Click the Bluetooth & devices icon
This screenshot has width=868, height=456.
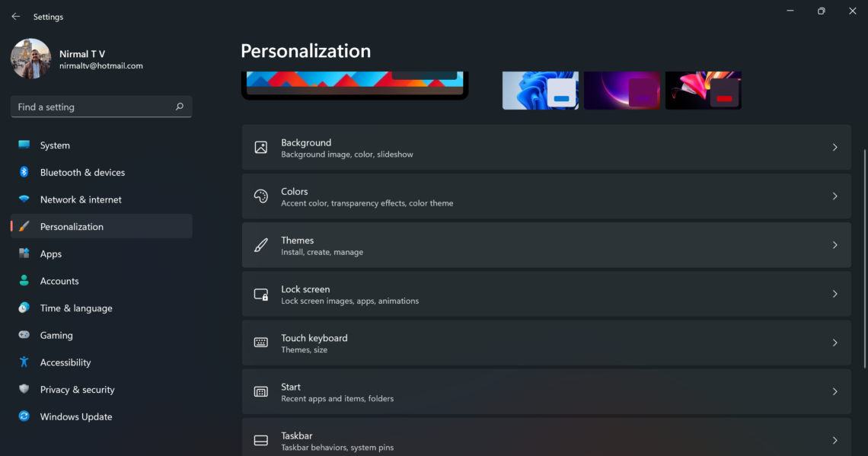24,172
